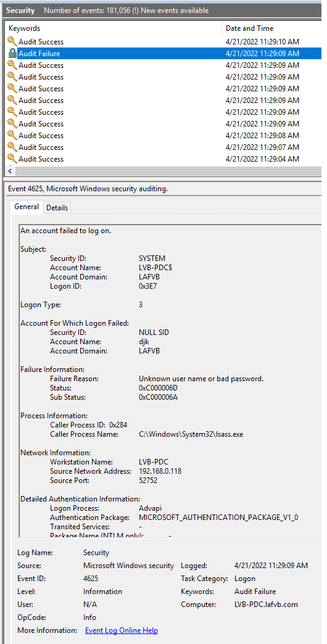Open the Event Log Online Help link
This screenshot has height=644, width=327.
(x=121, y=630)
